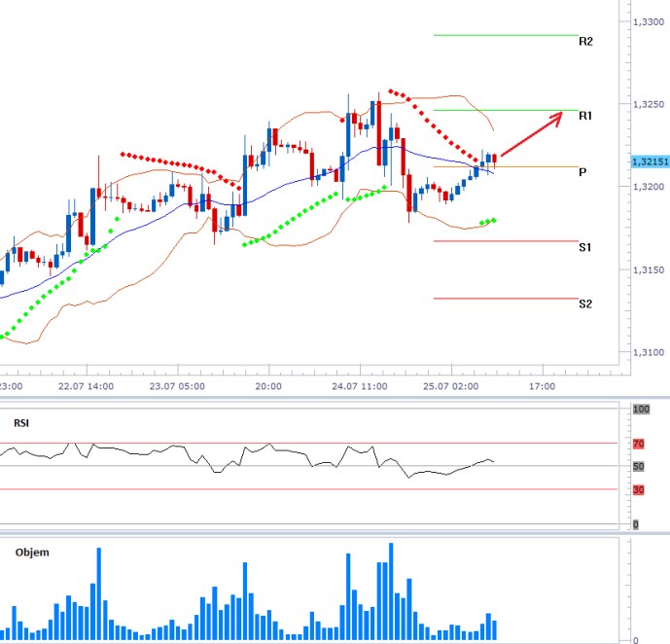Click the RSI 100 level marker
This screenshot has width=670, height=644.
tap(641, 409)
